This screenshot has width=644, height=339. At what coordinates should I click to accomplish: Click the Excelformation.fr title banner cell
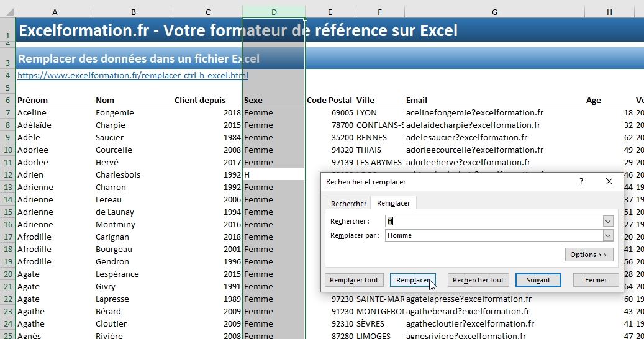(x=238, y=30)
